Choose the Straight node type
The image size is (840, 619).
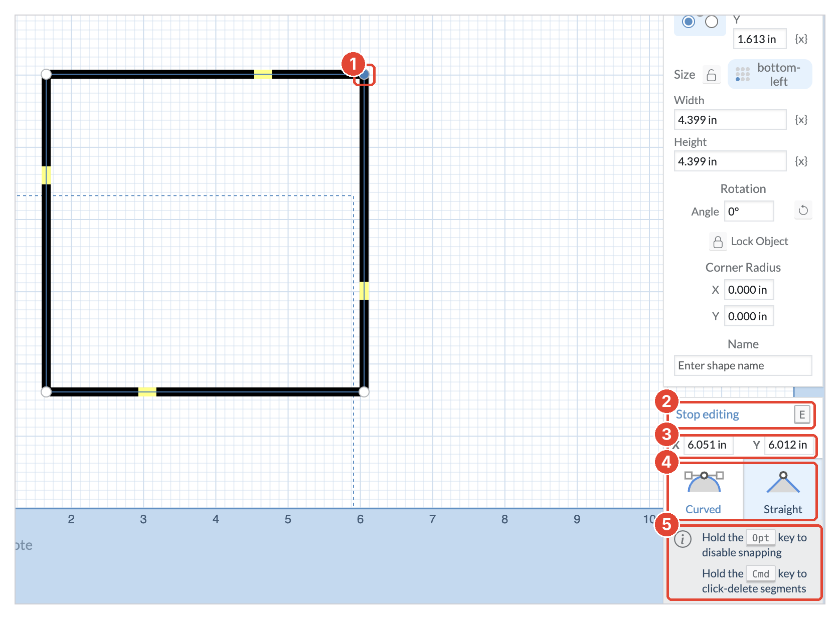(782, 492)
